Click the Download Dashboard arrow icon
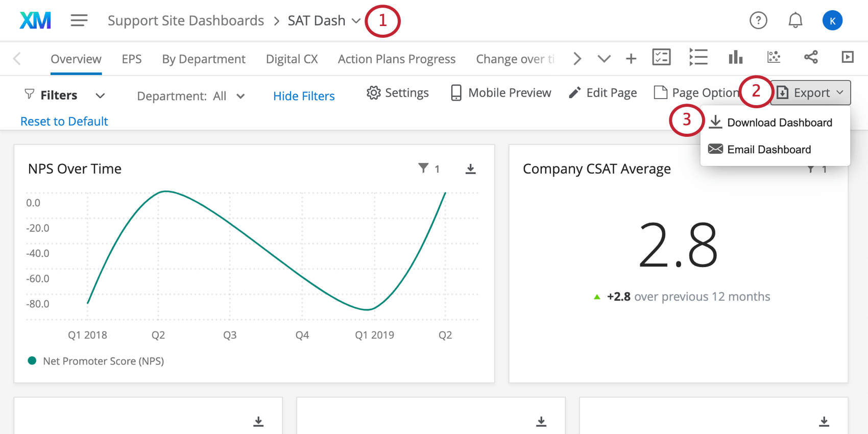 coord(716,122)
